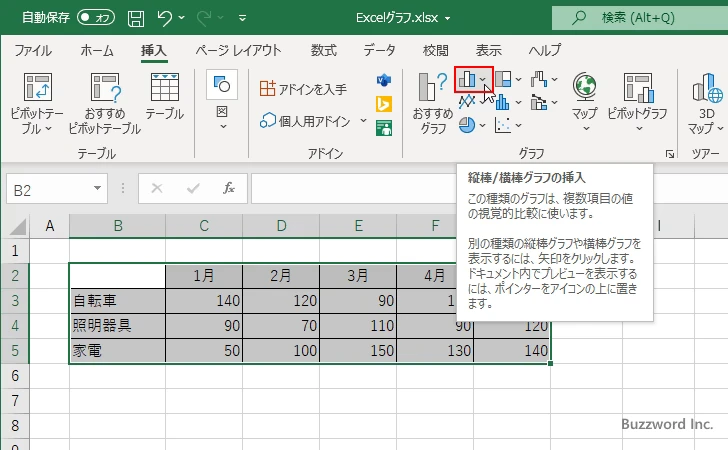Click the ピボットテーブル button
This screenshot has width=728, height=450.
[x=37, y=104]
